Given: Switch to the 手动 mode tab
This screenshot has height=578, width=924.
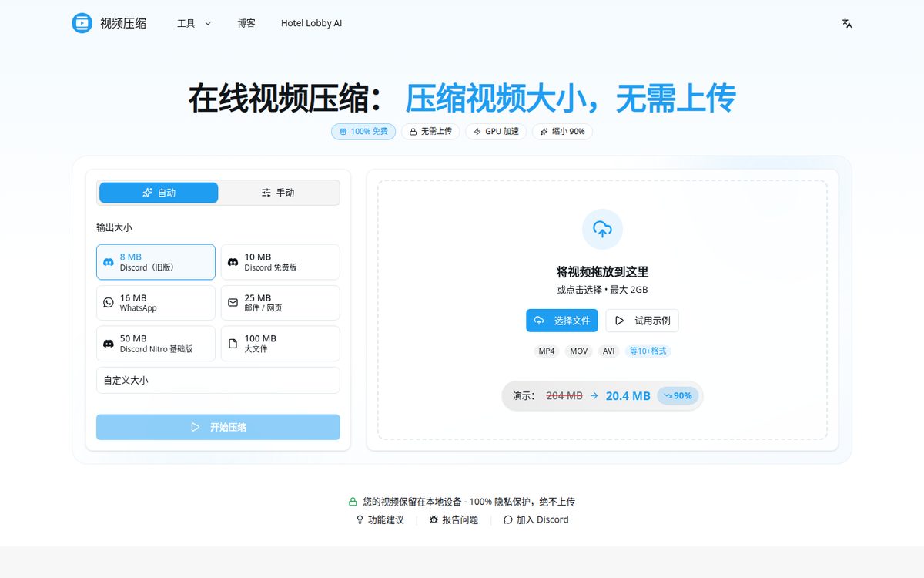Looking at the screenshot, I should pos(278,193).
